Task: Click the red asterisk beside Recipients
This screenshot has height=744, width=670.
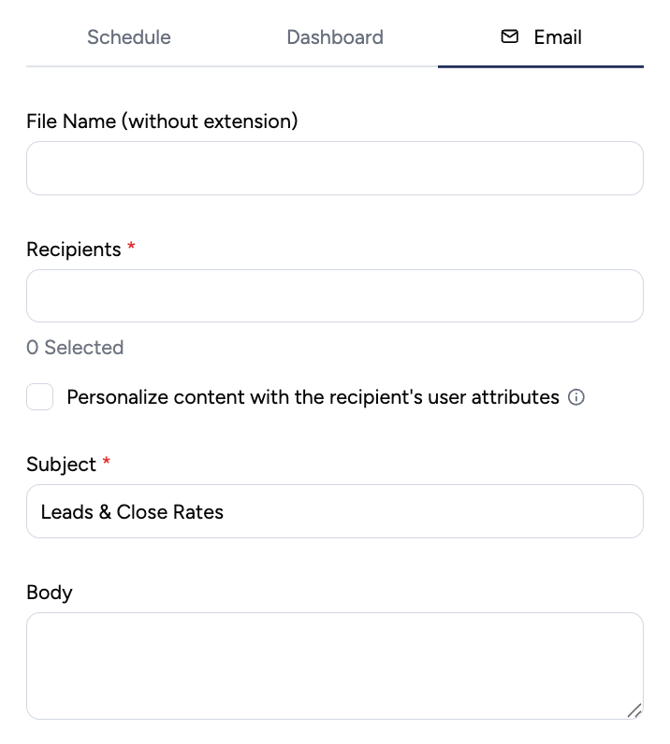Action: 131,246
